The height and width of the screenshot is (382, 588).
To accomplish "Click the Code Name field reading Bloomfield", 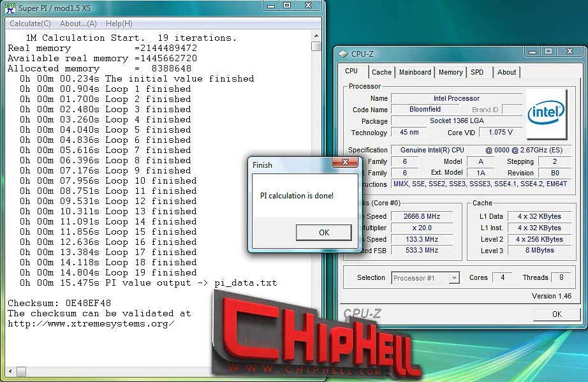I will coord(425,110).
